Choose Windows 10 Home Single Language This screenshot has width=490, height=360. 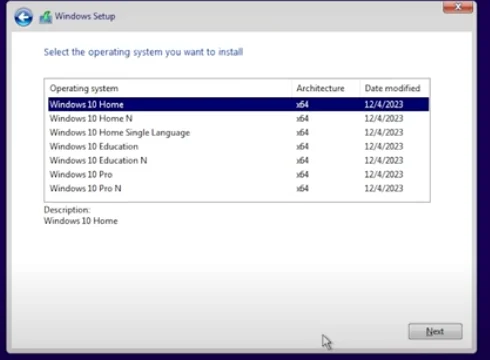(238, 132)
